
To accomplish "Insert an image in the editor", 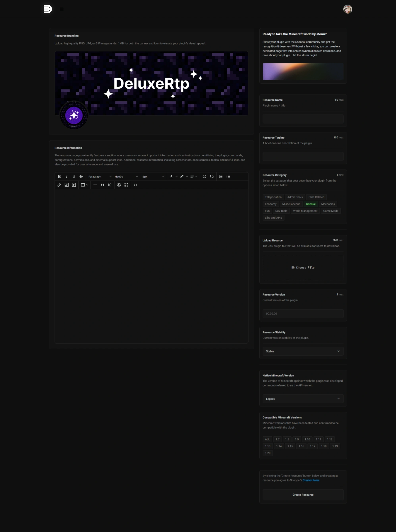I will (x=67, y=185).
